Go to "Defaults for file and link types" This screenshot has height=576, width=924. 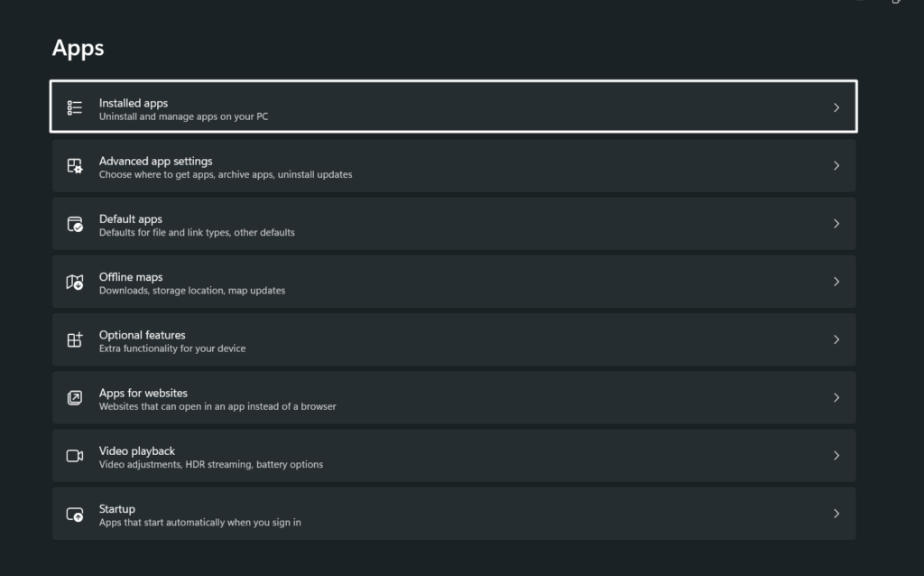pos(197,232)
